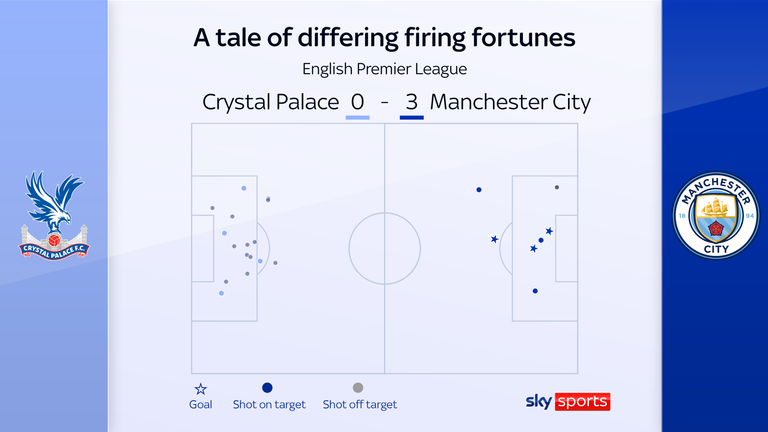Click the Manchester City team name
The width and height of the screenshot is (768, 432).
pos(510,102)
